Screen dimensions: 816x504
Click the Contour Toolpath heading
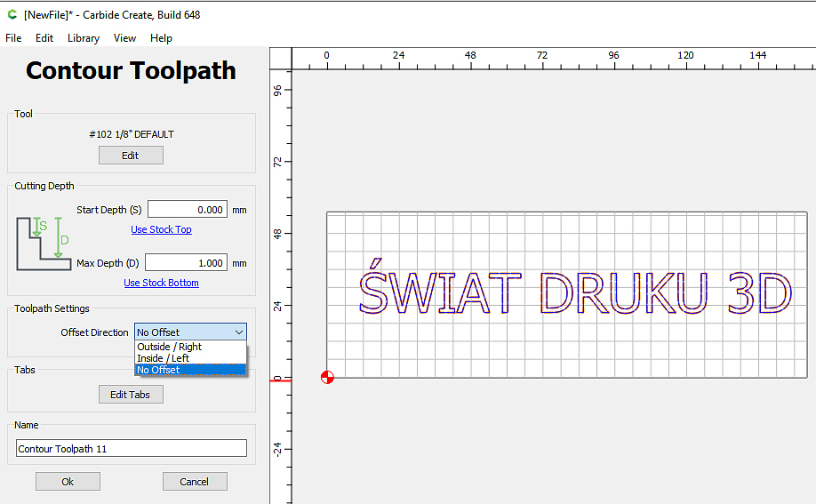(x=132, y=71)
